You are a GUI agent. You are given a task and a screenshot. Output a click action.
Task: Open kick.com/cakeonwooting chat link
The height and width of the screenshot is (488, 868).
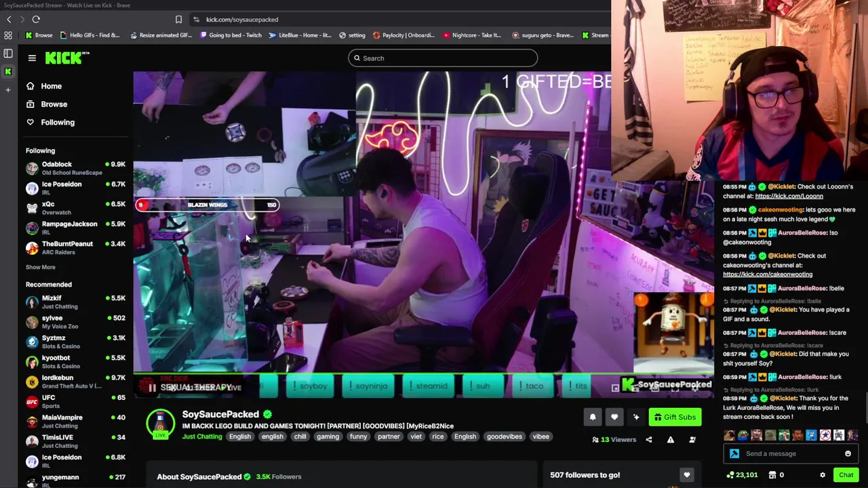[x=768, y=274]
